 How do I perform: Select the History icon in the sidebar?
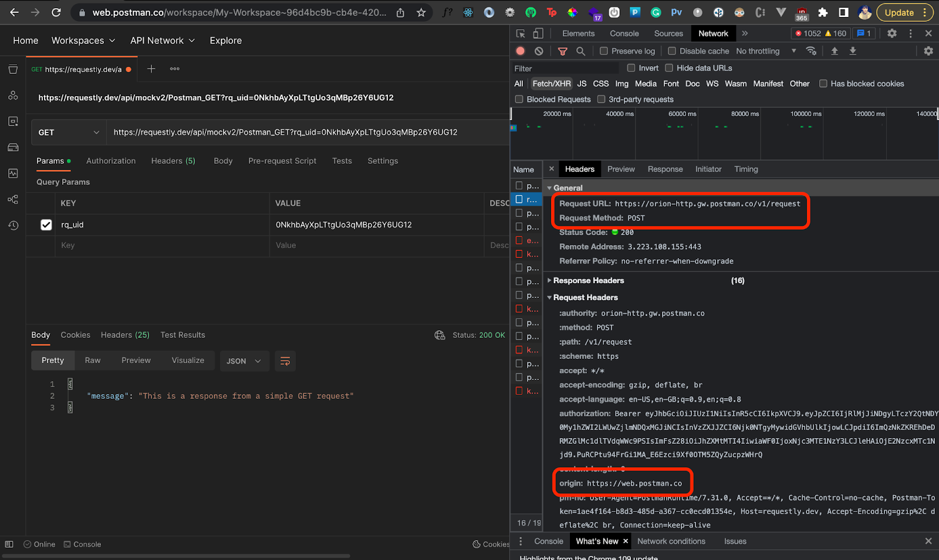(13, 225)
